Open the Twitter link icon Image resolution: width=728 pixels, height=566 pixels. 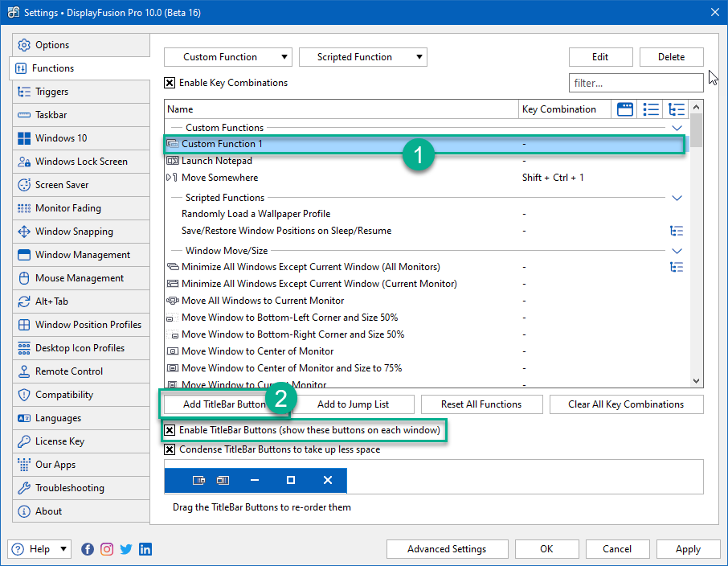click(126, 549)
